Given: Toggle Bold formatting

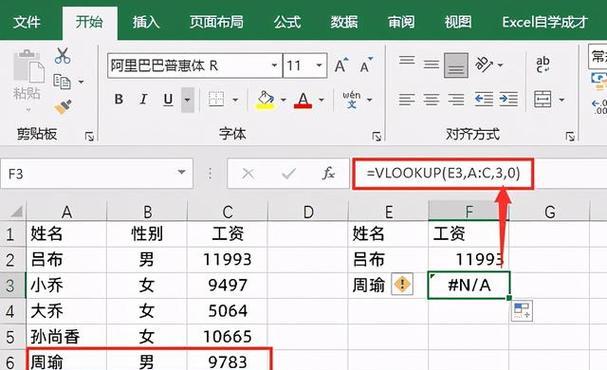Looking at the screenshot, I should tap(119, 99).
